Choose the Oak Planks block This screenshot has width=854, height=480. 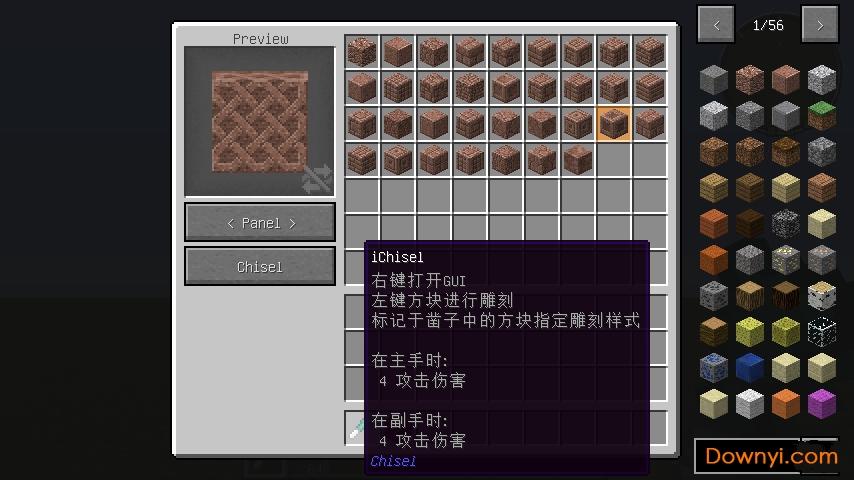[713, 187]
